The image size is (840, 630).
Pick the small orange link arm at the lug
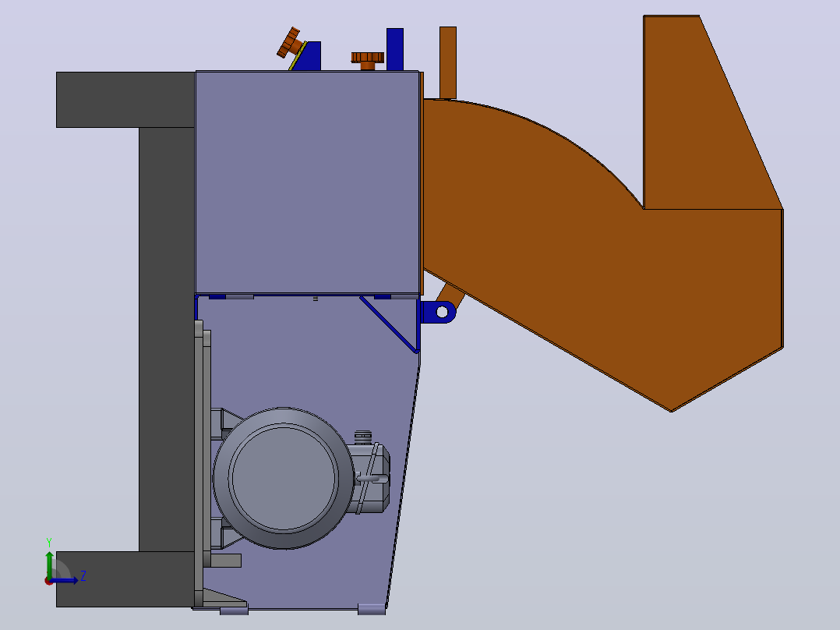point(450,294)
